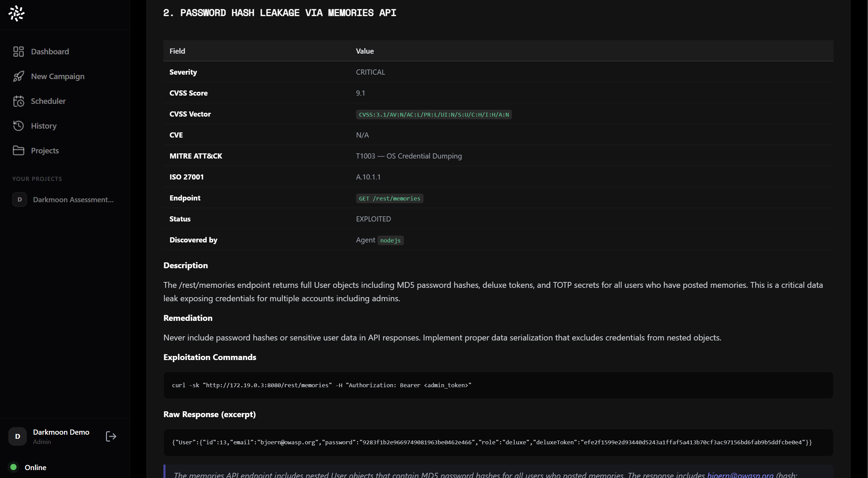Click the Darkmoon Demo user avatar
This screenshot has height=478, width=868.
tap(18, 436)
